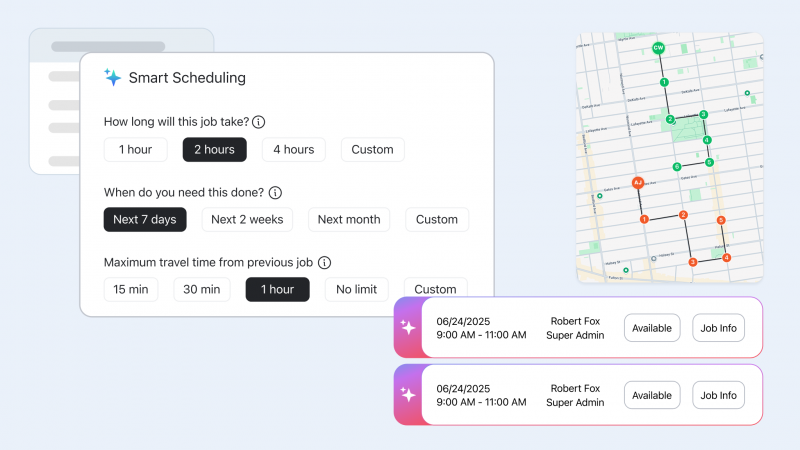This screenshot has width=800, height=450.
Task: Pick 'Next 2 weeks' timeframe option
Action: 247,220
